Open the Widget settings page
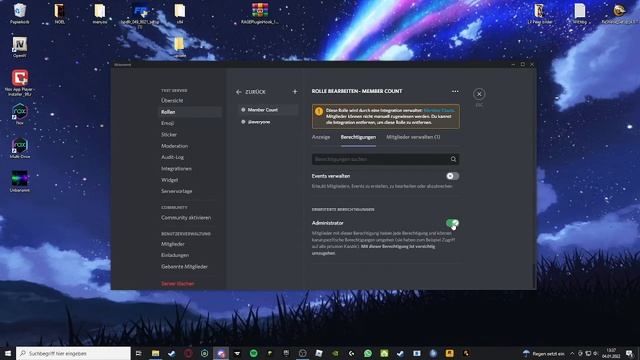The width and height of the screenshot is (640, 360). click(190, 180)
